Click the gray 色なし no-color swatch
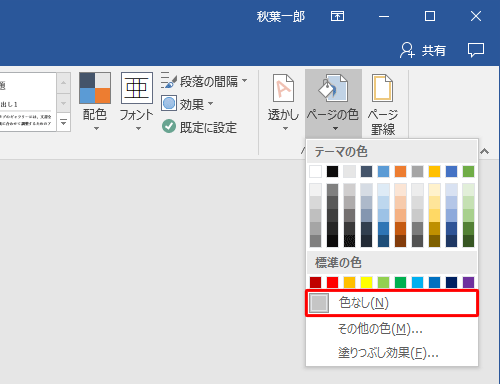Screen dimensions: 500x384 pos(319,303)
